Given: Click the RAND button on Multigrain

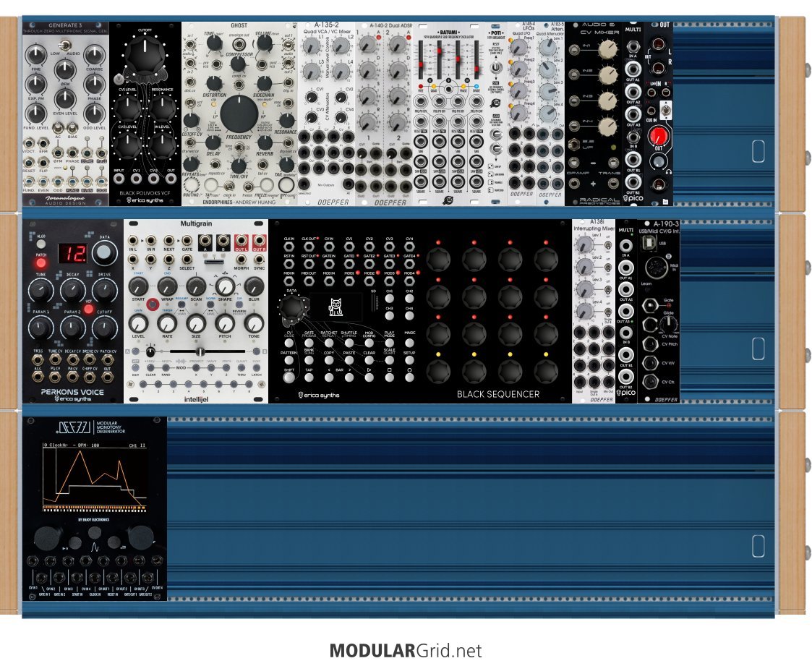Looking at the screenshot, I should point(166,367).
